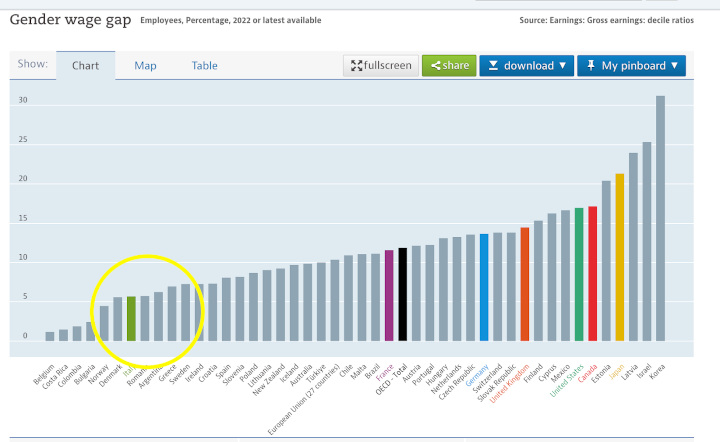Click the download arrow icon
Viewport: 720px width, 442px height.
492,66
